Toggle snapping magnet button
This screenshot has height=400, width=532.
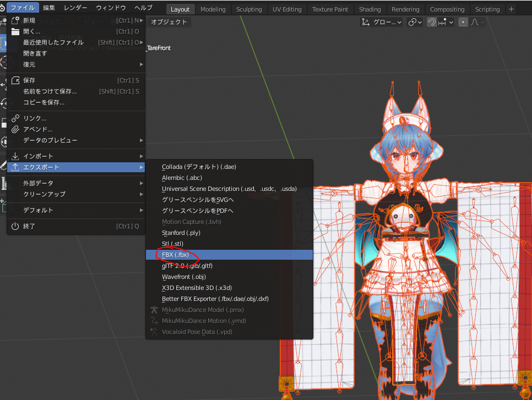[433, 22]
